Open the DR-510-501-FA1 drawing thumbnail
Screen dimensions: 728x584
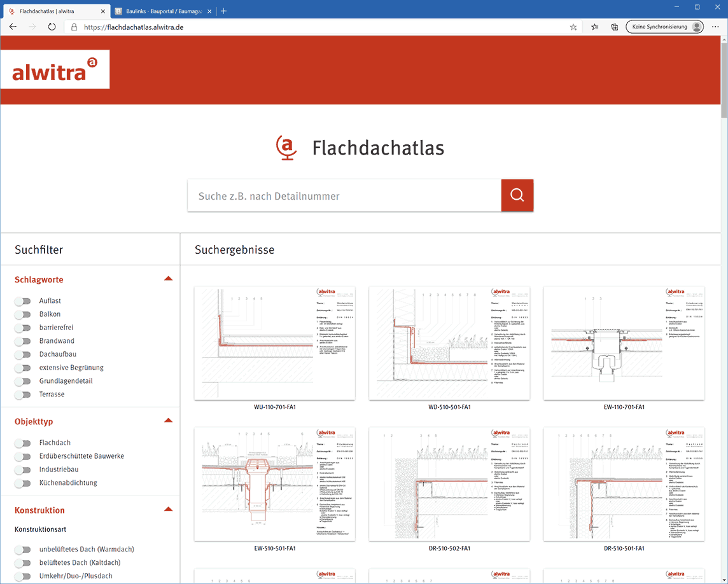click(624, 484)
